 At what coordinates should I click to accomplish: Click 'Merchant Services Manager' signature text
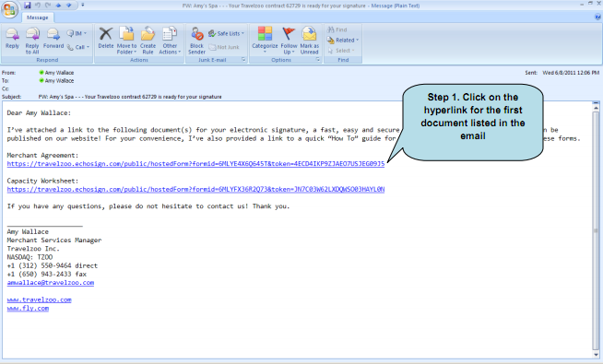54,241
